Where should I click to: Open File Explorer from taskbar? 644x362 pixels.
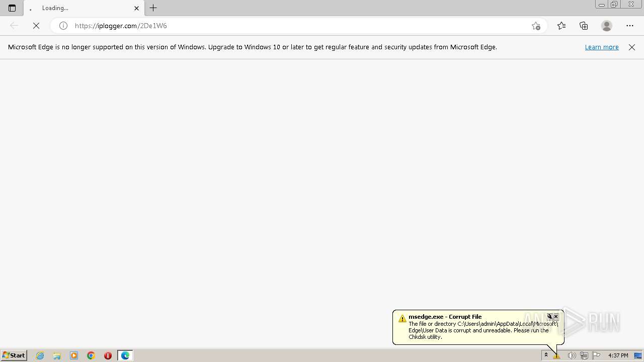pyautogui.click(x=57, y=355)
